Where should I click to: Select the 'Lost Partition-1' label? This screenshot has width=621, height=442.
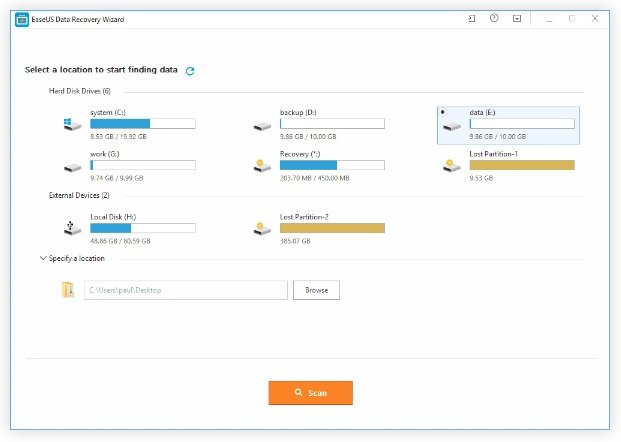point(493,154)
